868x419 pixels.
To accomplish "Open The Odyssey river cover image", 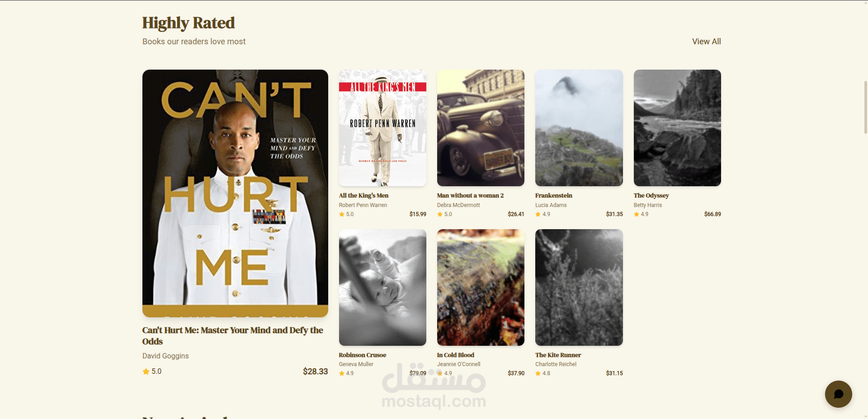I will 677,128.
